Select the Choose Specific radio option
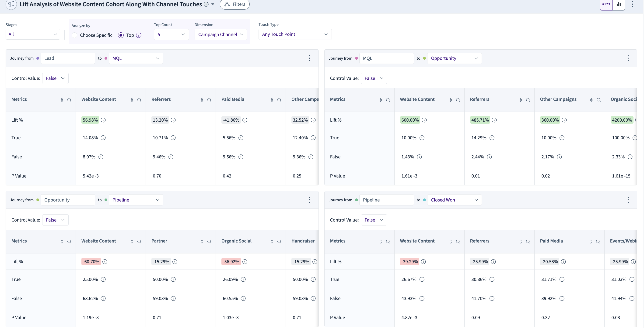 click(x=74, y=35)
